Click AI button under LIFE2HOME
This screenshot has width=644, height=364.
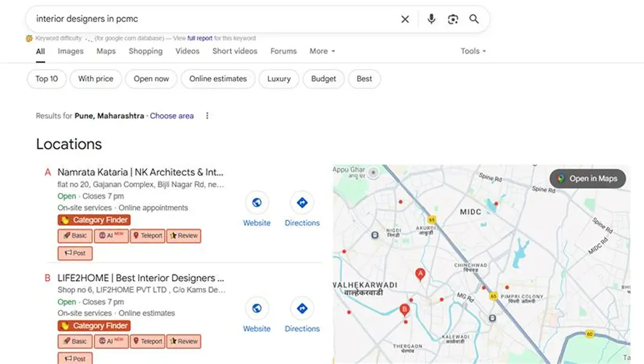point(111,341)
